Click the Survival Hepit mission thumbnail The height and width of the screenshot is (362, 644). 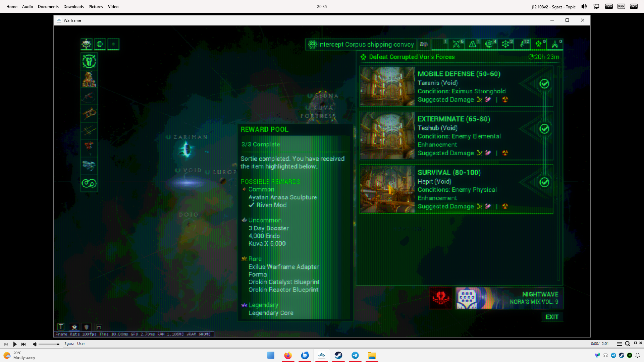387,189
